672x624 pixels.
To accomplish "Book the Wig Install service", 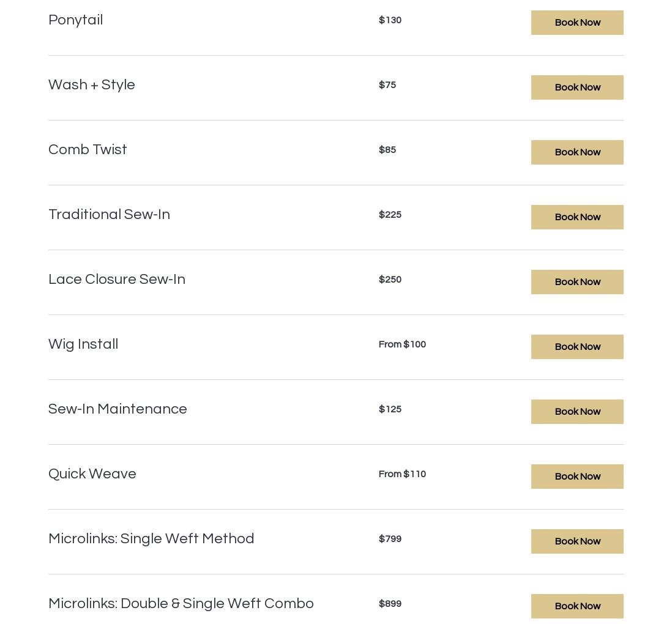I will tap(577, 347).
